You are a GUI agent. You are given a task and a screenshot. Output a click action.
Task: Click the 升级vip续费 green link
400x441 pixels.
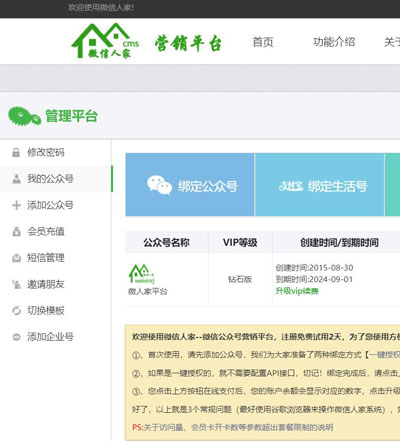click(297, 291)
